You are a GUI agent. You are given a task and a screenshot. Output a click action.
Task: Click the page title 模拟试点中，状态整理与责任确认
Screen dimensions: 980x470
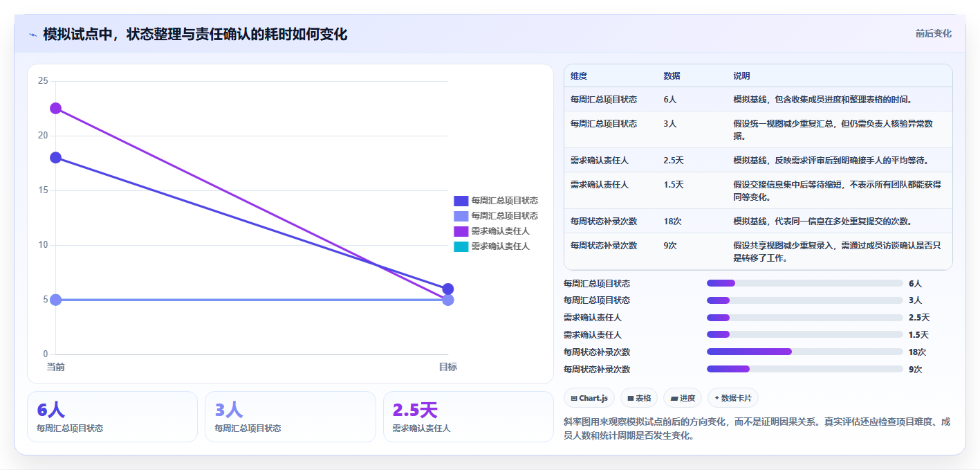tap(195, 34)
